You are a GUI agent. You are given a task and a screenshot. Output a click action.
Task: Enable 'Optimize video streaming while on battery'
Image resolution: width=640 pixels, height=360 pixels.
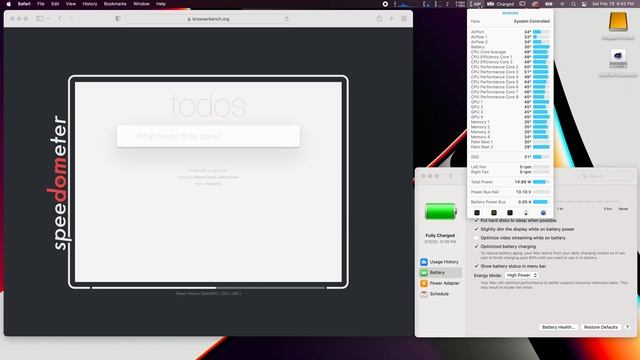(x=476, y=238)
